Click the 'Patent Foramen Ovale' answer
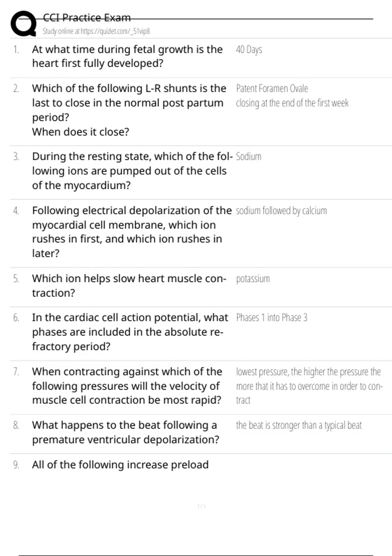This screenshot has height=556, width=392. [x=272, y=88]
